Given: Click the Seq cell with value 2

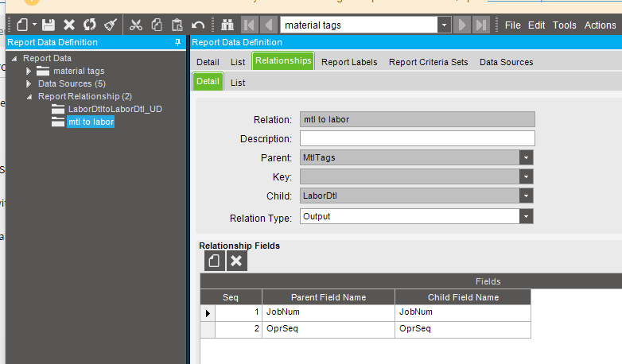Looking at the screenshot, I should click(x=239, y=329).
